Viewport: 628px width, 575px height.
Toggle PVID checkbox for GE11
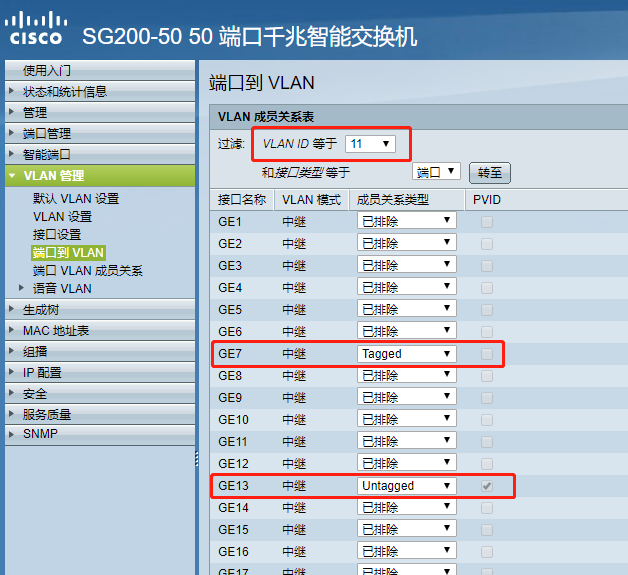click(x=487, y=442)
